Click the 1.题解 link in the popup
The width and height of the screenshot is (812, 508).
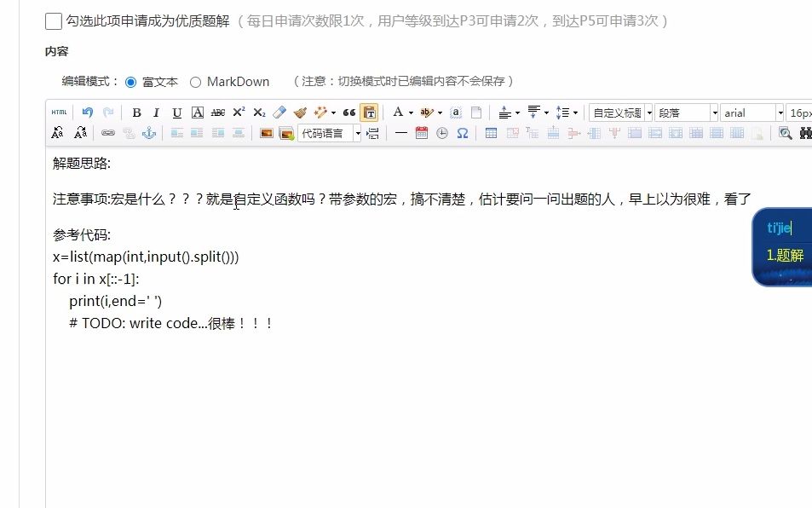pos(787,254)
